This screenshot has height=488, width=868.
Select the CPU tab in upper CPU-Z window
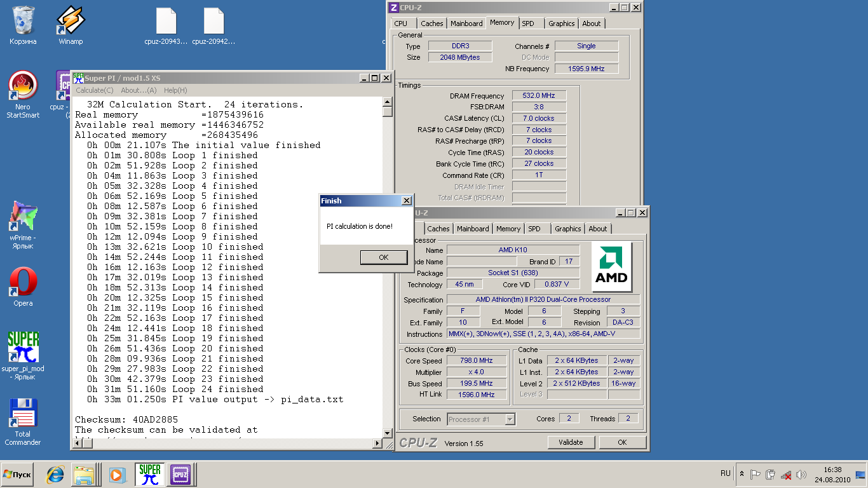[x=401, y=24]
